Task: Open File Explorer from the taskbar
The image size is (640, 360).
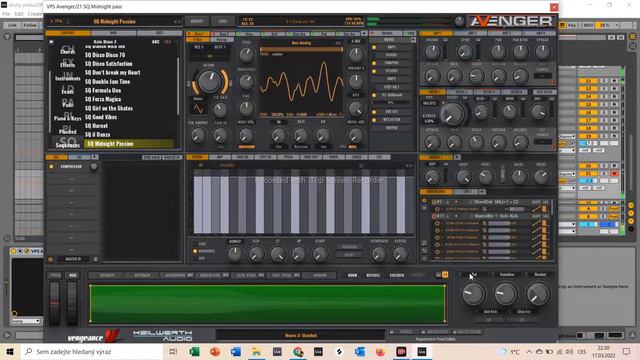Action: click(256, 351)
